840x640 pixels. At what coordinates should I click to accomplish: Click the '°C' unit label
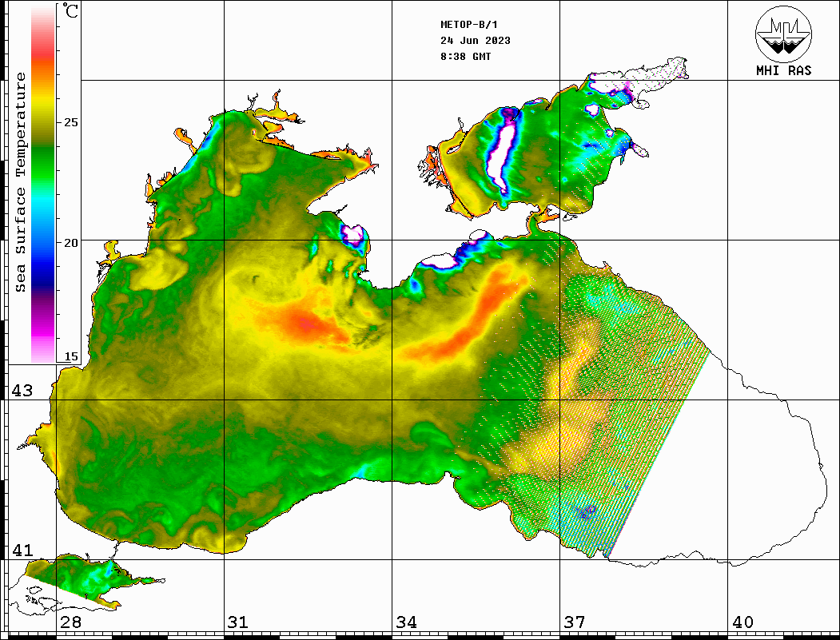click(70, 11)
